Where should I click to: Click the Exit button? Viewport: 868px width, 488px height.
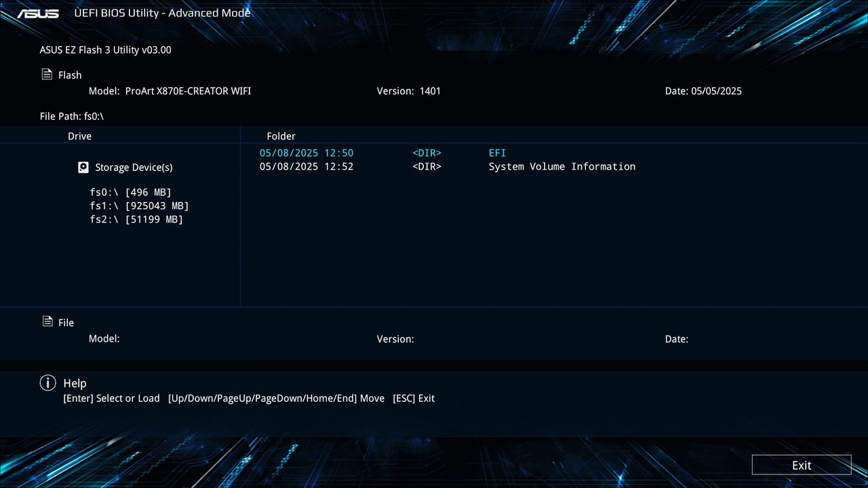click(802, 465)
